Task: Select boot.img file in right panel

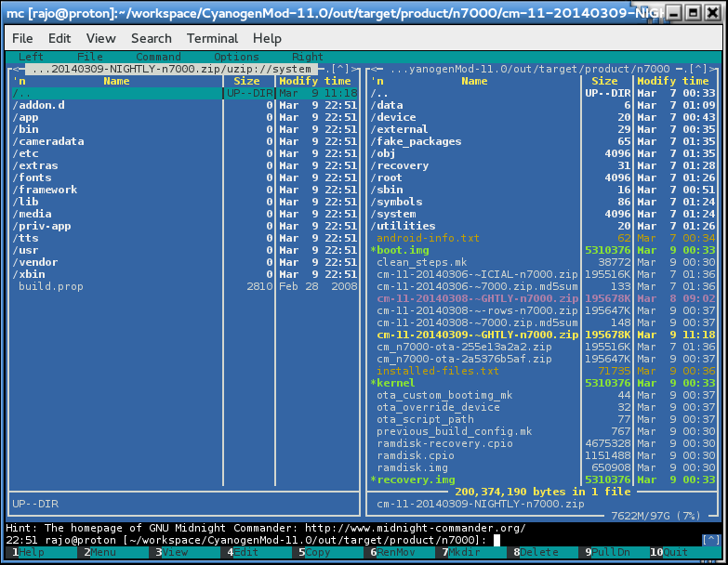Action: click(543, 250)
